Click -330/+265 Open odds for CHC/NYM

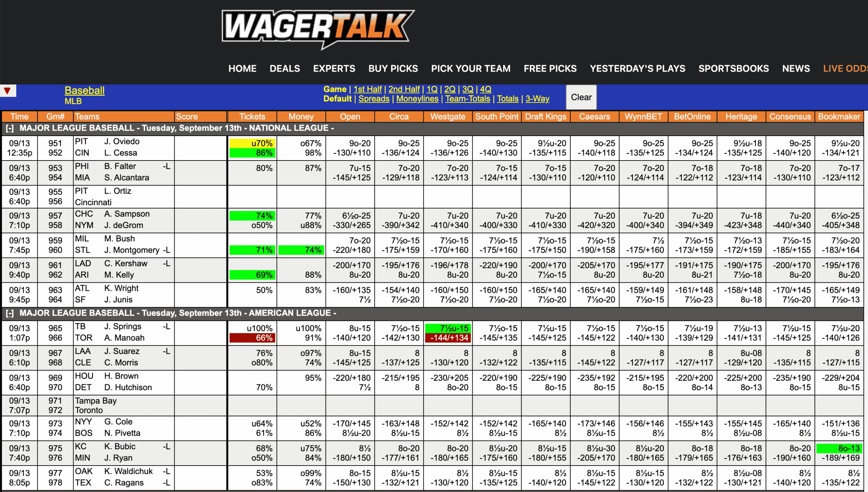(x=352, y=225)
